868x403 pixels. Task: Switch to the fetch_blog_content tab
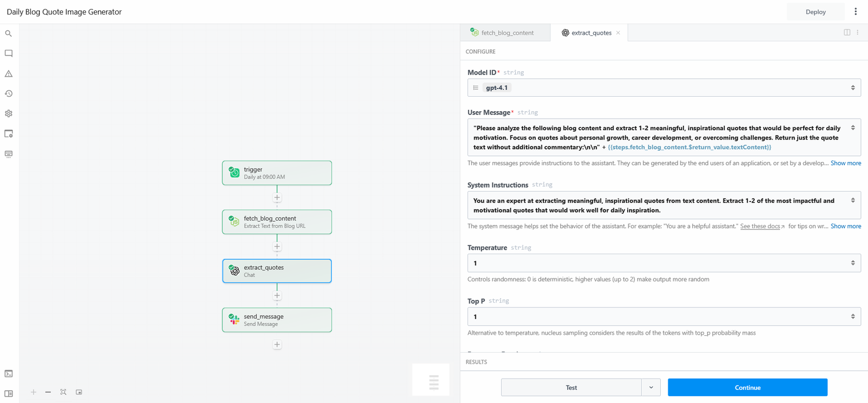[505, 33]
